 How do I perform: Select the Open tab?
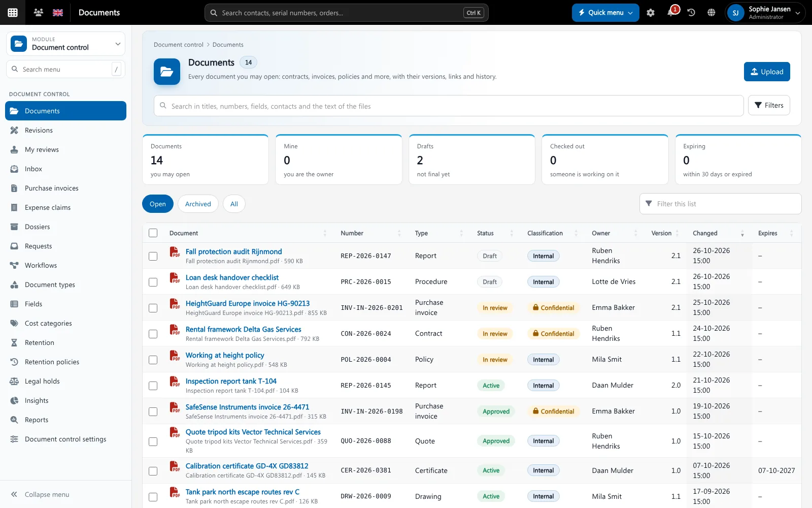click(x=158, y=204)
